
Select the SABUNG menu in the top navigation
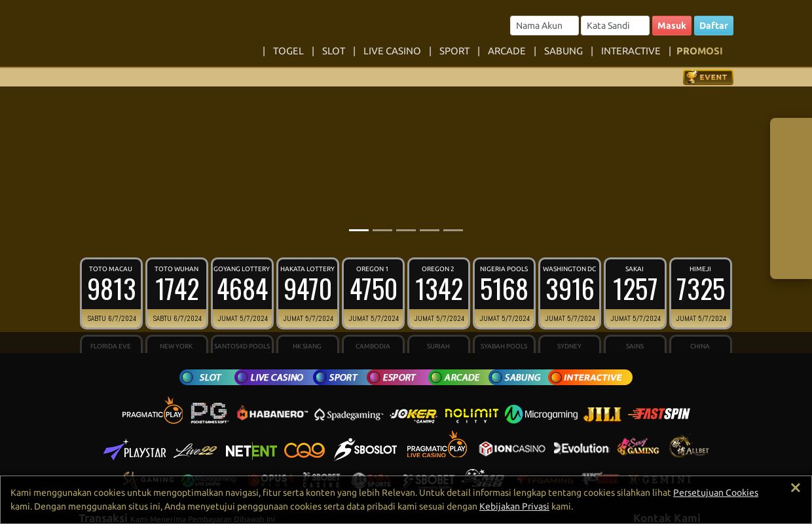click(563, 51)
